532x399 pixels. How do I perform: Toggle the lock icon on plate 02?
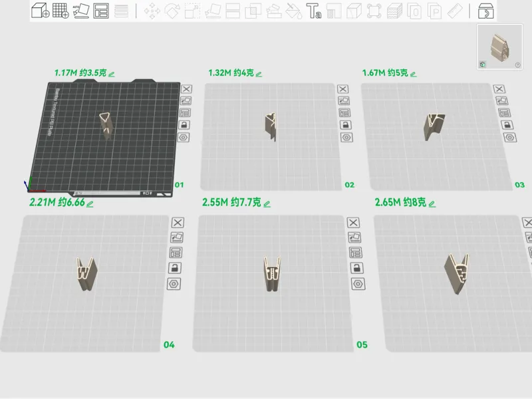point(345,125)
